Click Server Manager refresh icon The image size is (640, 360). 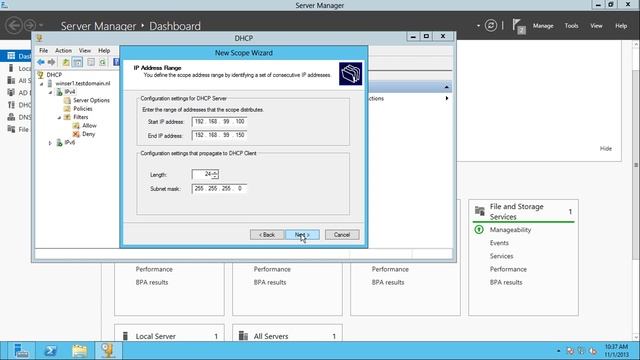click(x=491, y=26)
